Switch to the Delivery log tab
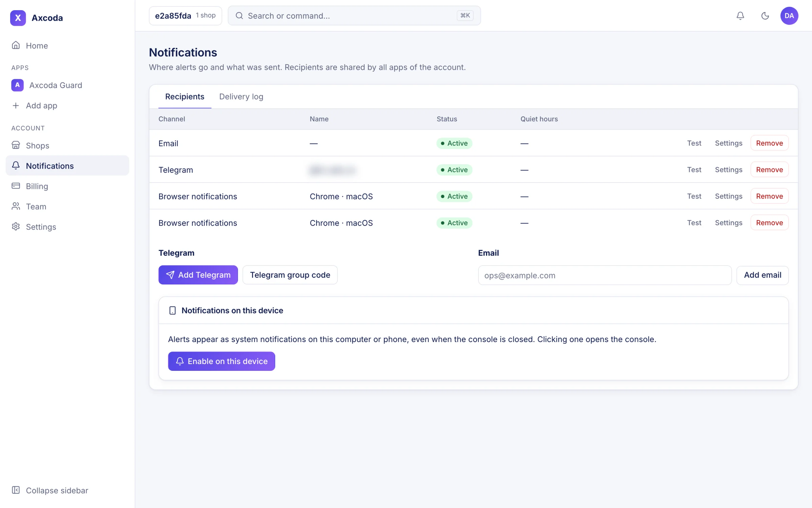This screenshot has height=508, width=812. click(x=241, y=97)
